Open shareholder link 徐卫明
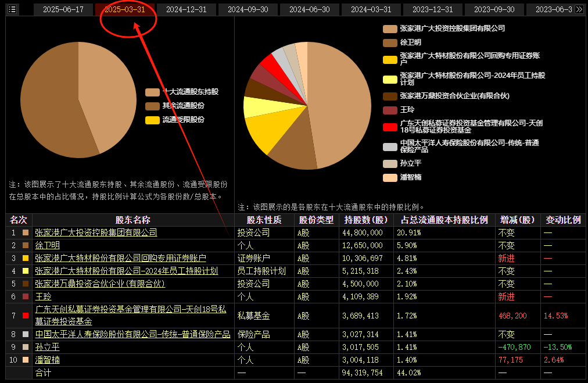The image size is (588, 383). (47, 245)
